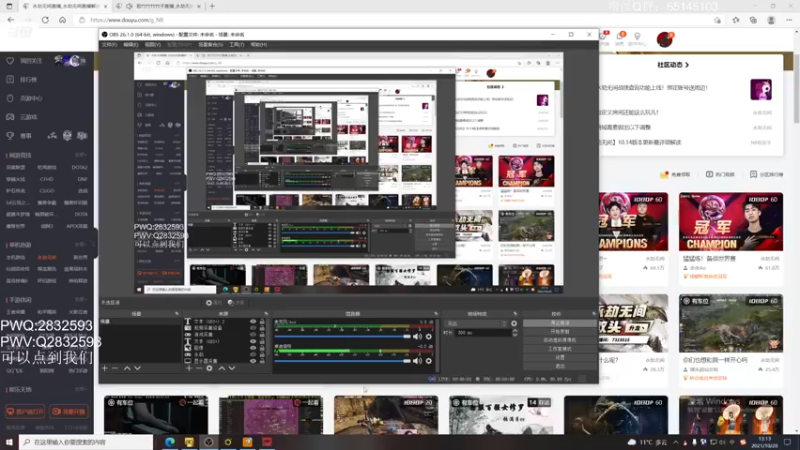Pop out the Scene Transitions dock panel
Screen dimensions: 800x450
(x=515, y=314)
